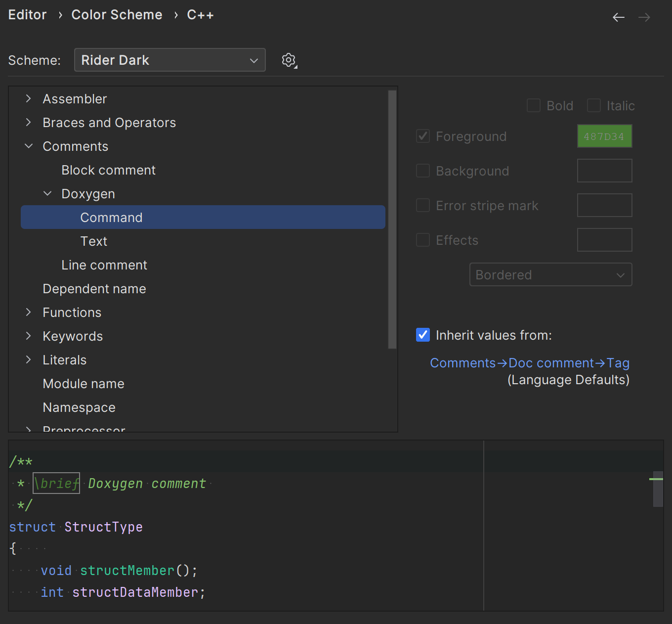The image size is (672, 624).
Task: Follow the Comments inheritance link
Action: [462, 362]
